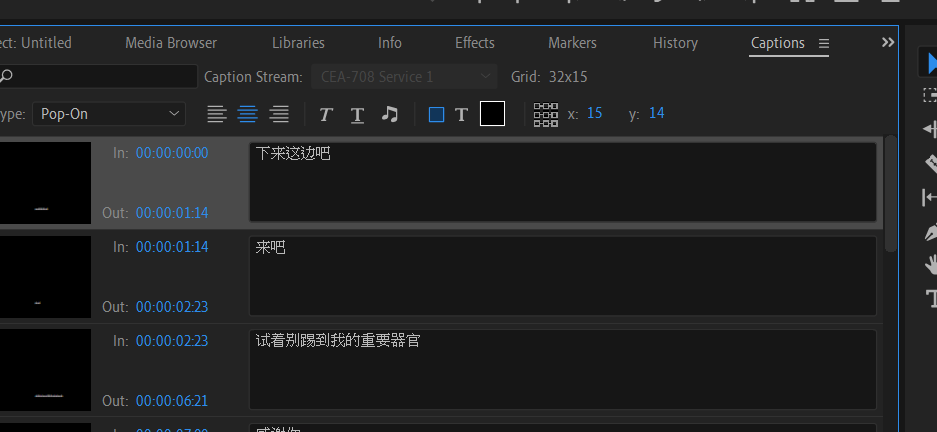The height and width of the screenshot is (432, 937).
Task: Click the caption search field
Action: click(x=99, y=76)
